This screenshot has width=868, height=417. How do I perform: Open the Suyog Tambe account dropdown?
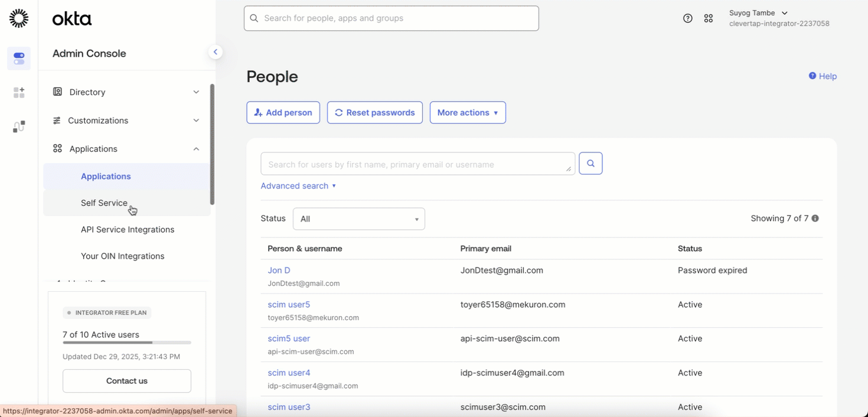click(784, 12)
